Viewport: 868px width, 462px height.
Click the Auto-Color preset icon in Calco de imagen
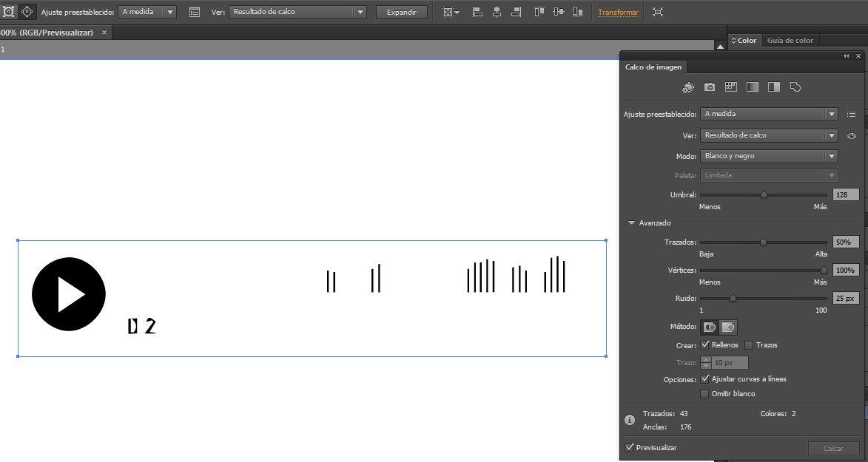[688, 87]
